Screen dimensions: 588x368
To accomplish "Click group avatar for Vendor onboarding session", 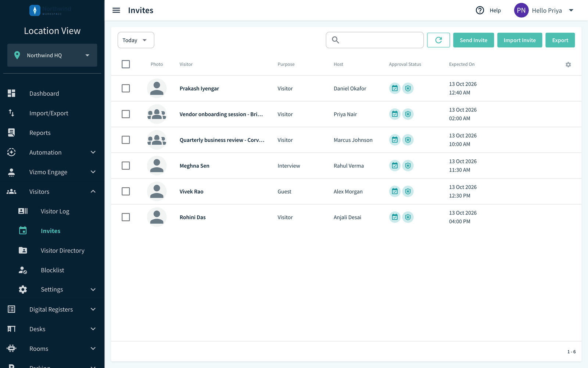I will click(x=157, y=114).
